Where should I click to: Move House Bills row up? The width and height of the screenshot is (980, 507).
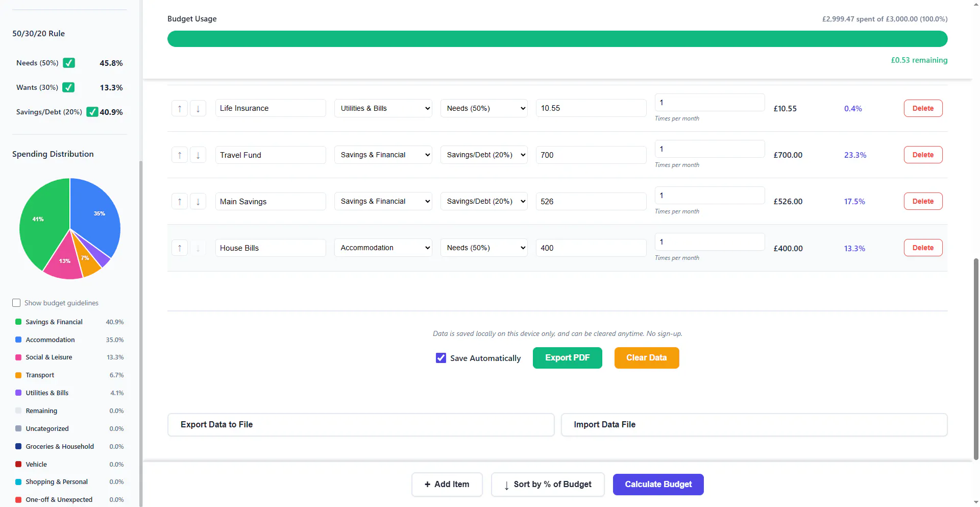(180, 248)
